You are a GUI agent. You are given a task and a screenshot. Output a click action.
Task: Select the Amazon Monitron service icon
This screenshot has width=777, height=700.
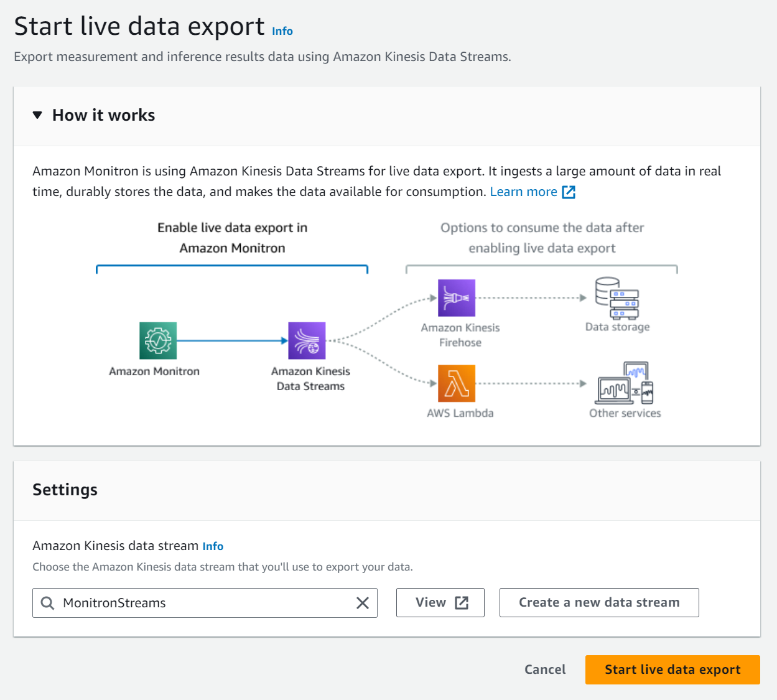[x=158, y=340]
